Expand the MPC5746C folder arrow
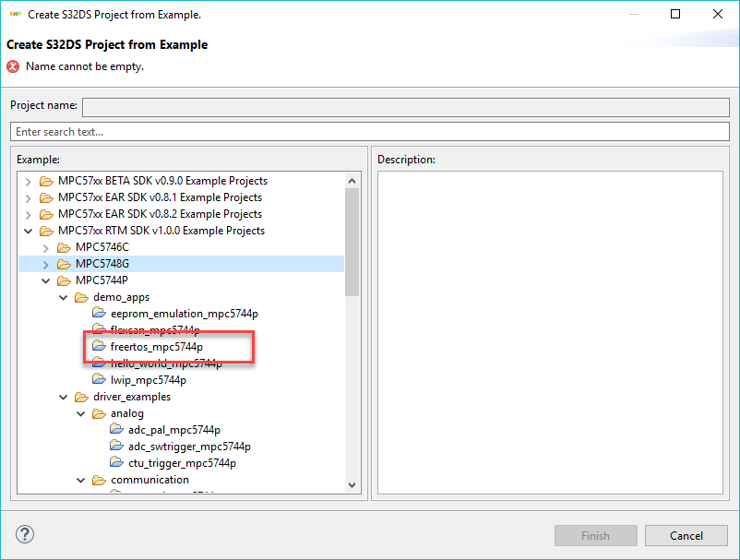 46,247
